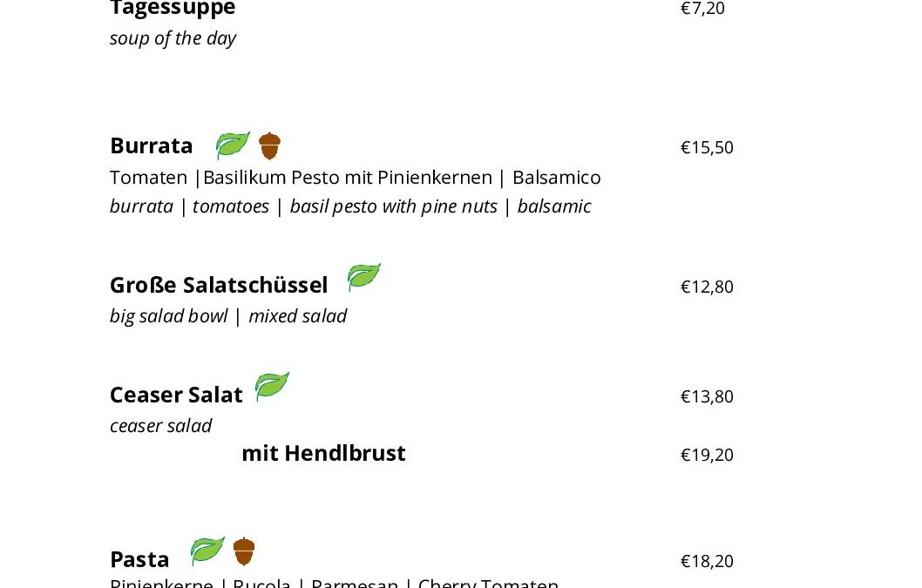The height and width of the screenshot is (588, 922).
Task: Click the brown acorn icon beside Burrata
Action: click(270, 145)
